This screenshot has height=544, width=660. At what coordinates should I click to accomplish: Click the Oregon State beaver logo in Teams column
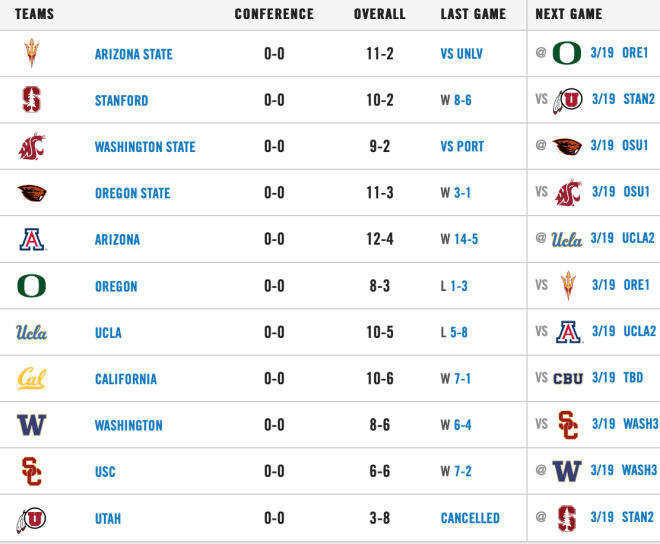(32, 193)
